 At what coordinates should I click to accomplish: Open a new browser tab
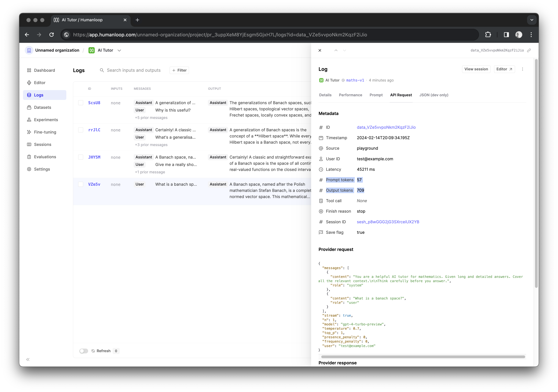pyautogui.click(x=137, y=20)
